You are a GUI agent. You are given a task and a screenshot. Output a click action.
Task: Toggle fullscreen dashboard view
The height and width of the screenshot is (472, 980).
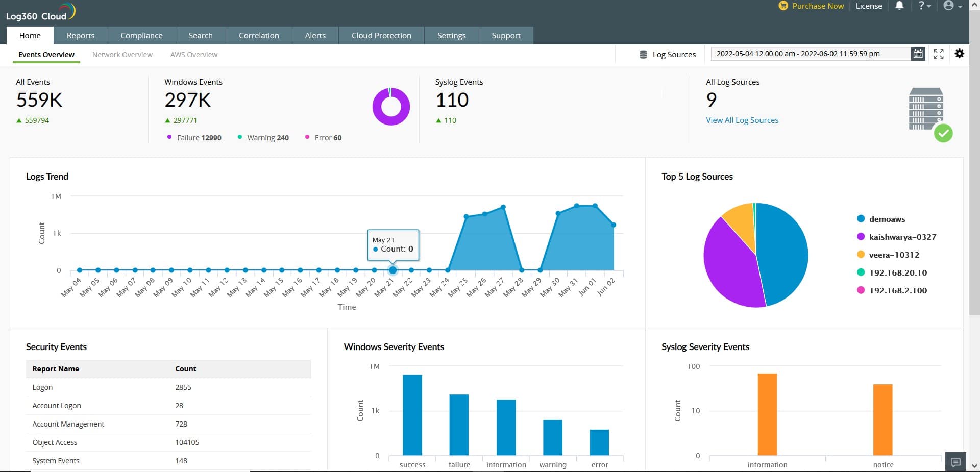[x=939, y=54]
